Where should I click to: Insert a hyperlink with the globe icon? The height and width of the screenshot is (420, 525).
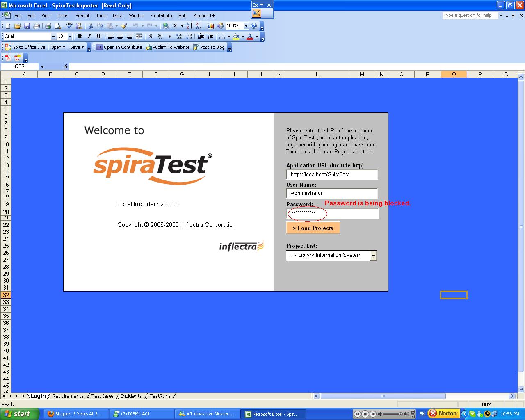click(x=166, y=26)
